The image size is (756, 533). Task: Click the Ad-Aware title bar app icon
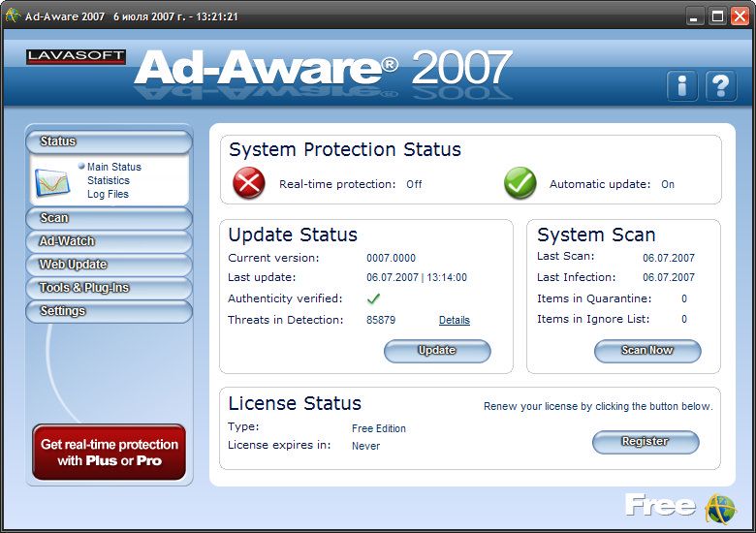coord(13,16)
